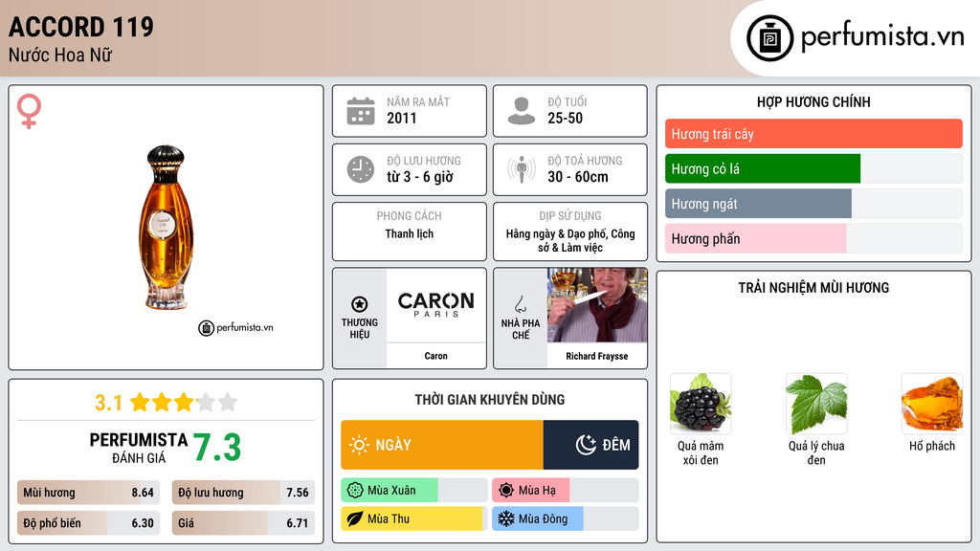This screenshot has height=551, width=980.
Task: Click the Thanh lịch style value
Action: tap(409, 233)
